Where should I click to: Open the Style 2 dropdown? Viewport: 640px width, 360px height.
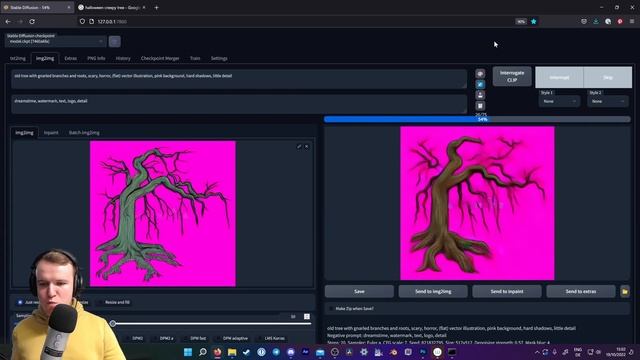click(x=607, y=101)
